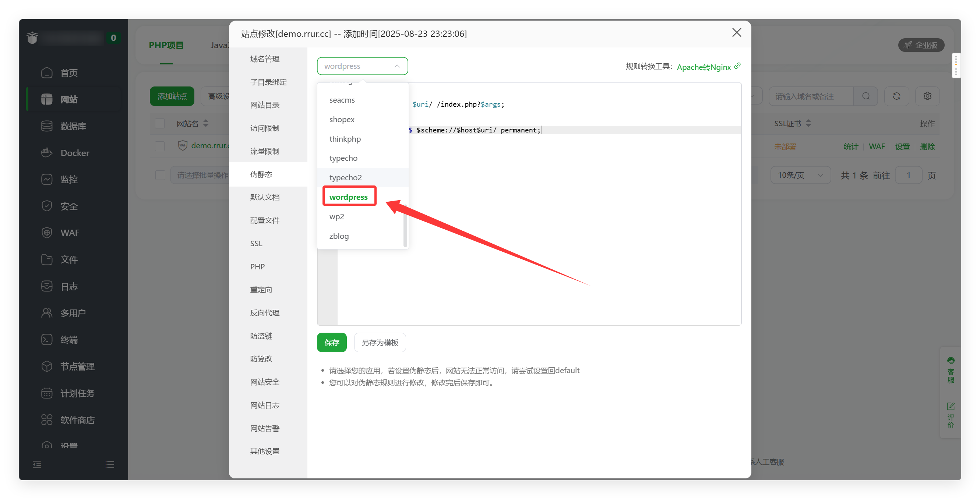The image size is (980, 499).
Task: Choose wordpress from template list
Action: coord(363,197)
